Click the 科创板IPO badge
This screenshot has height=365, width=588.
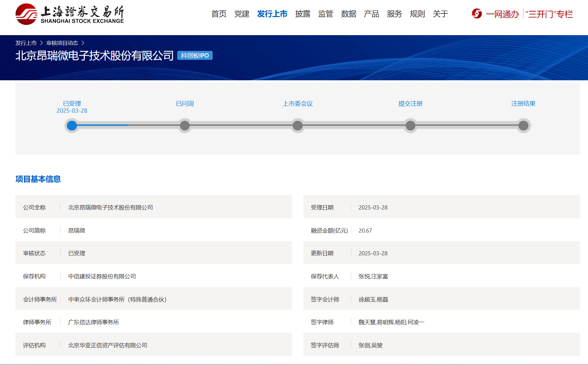[195, 55]
